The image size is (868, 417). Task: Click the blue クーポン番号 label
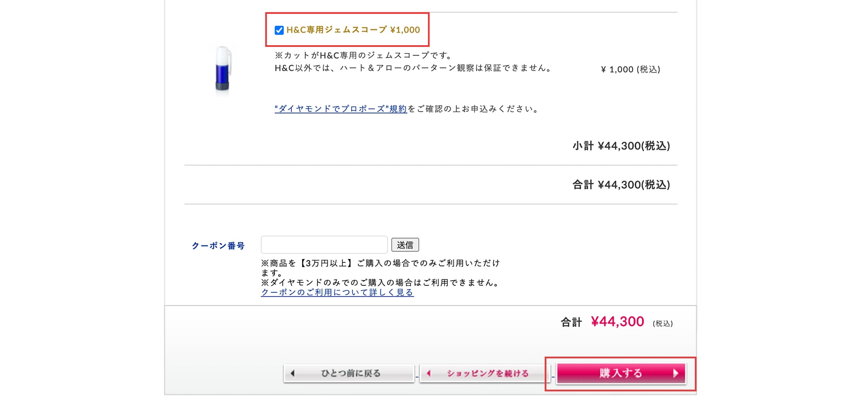(x=218, y=246)
